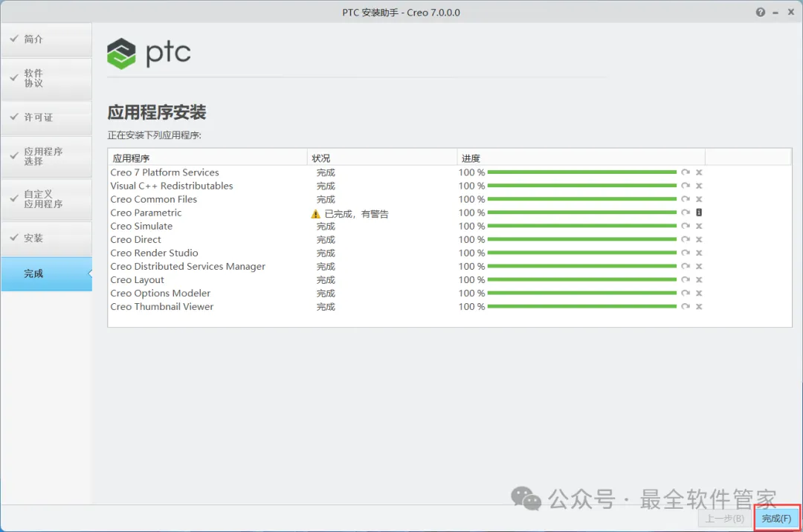The width and height of the screenshot is (803, 532).
Task: Click retry icon for Visual C++ Redistributables
Action: coord(686,186)
